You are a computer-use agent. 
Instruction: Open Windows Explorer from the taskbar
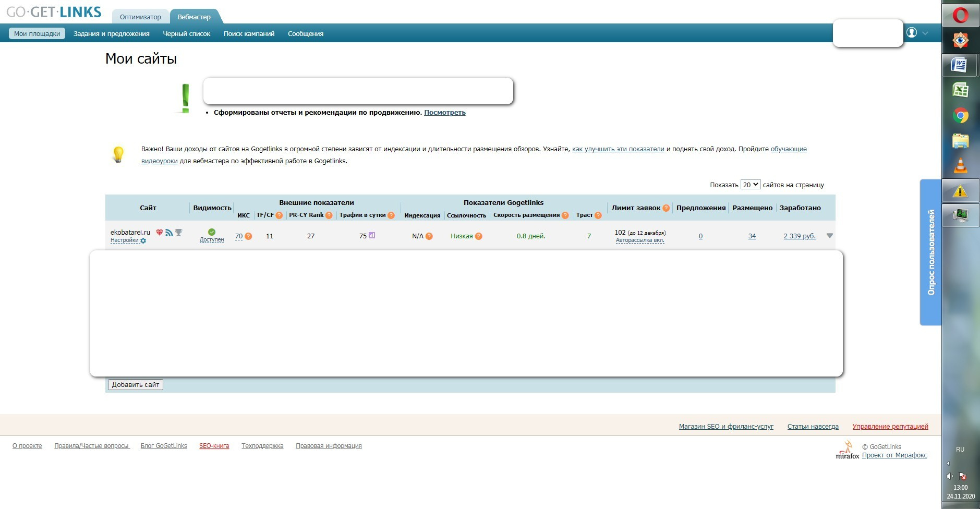pyautogui.click(x=960, y=141)
